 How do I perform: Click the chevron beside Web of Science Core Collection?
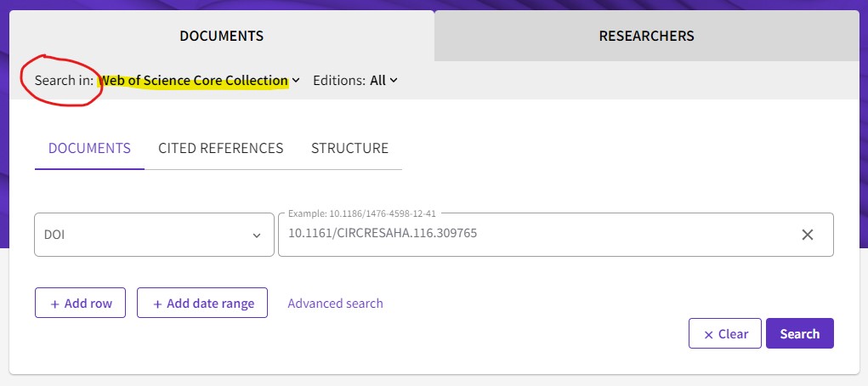296,81
